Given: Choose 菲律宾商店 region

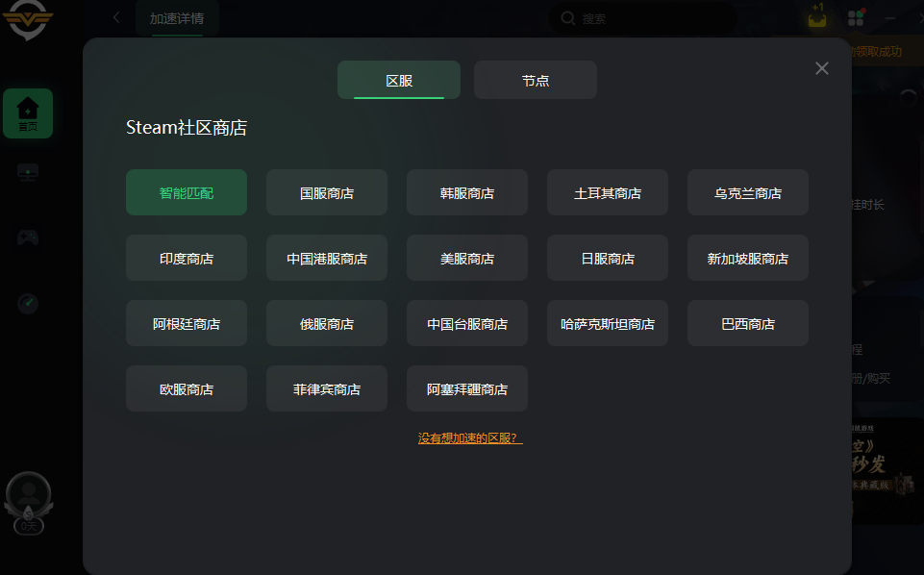Looking at the screenshot, I should [327, 388].
